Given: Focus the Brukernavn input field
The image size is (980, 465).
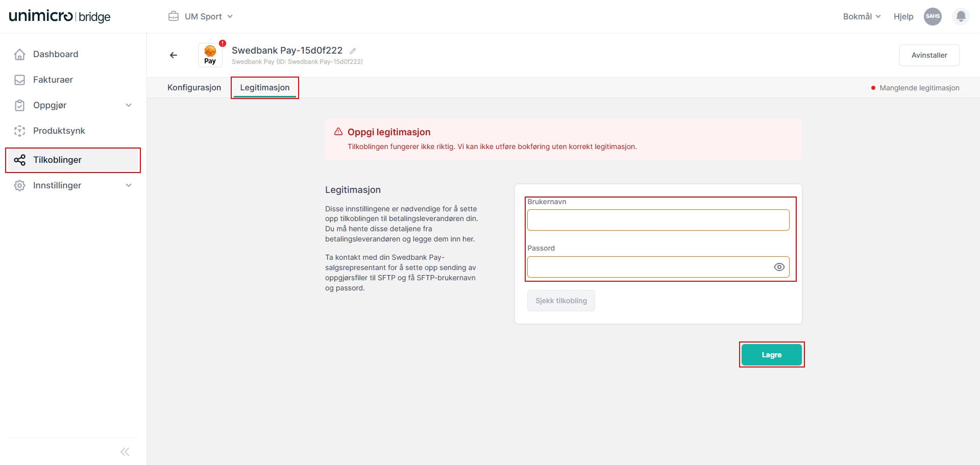Looking at the screenshot, I should 658,220.
